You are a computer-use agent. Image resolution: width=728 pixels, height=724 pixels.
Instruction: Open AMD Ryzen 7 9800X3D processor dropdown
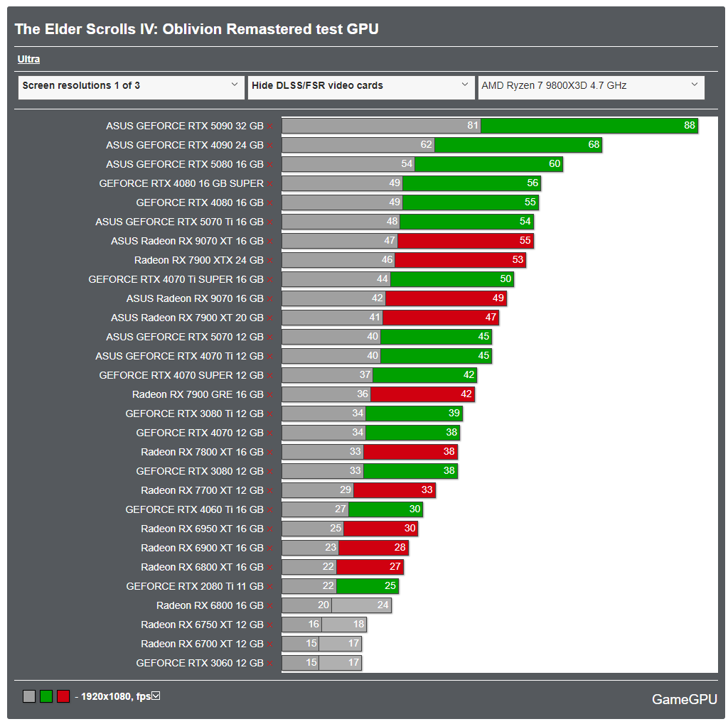click(x=591, y=87)
